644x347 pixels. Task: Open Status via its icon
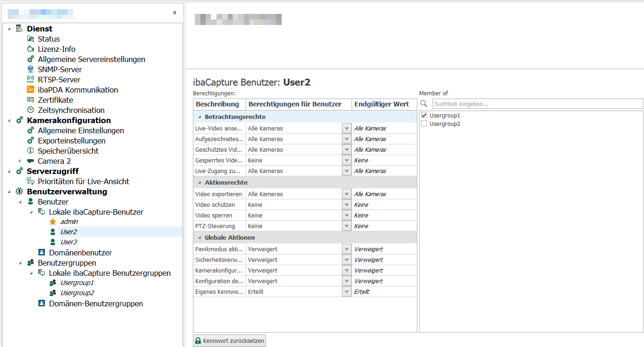pos(31,39)
